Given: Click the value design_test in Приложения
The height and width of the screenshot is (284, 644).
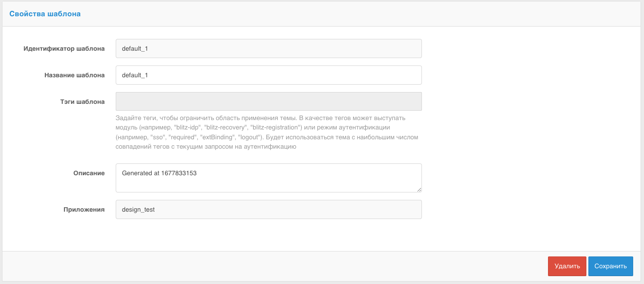Looking at the screenshot, I should pos(138,209).
